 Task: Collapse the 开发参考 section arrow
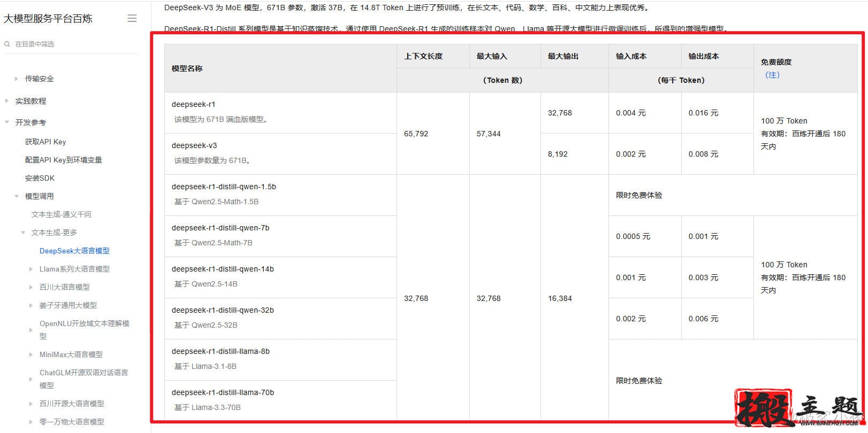click(6, 122)
